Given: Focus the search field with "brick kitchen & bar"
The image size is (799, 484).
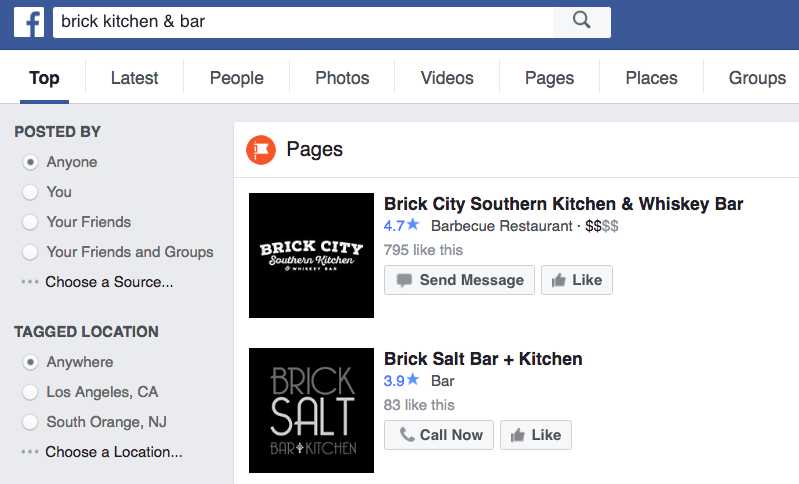Looking at the screenshot, I should (x=300, y=21).
